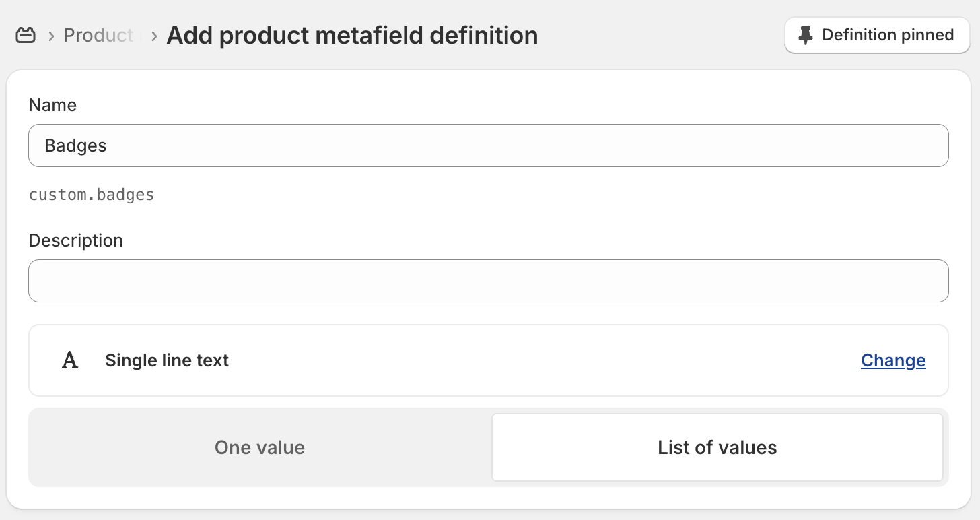Change the Single line text type

(x=893, y=360)
